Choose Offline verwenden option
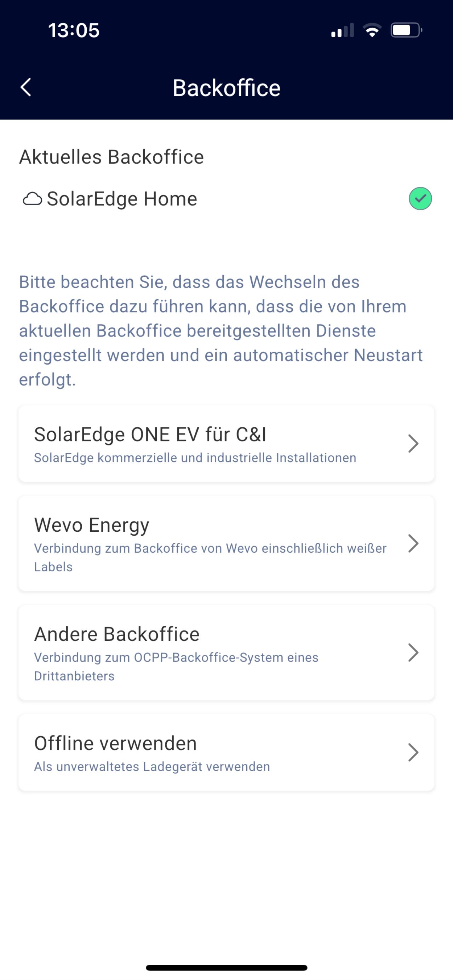The width and height of the screenshot is (453, 980). pyautogui.click(x=115, y=743)
